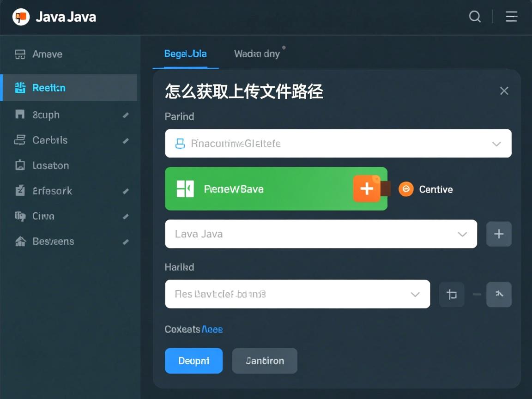Click the Java Java app logo icon
This screenshot has height=399, width=532.
[20, 17]
